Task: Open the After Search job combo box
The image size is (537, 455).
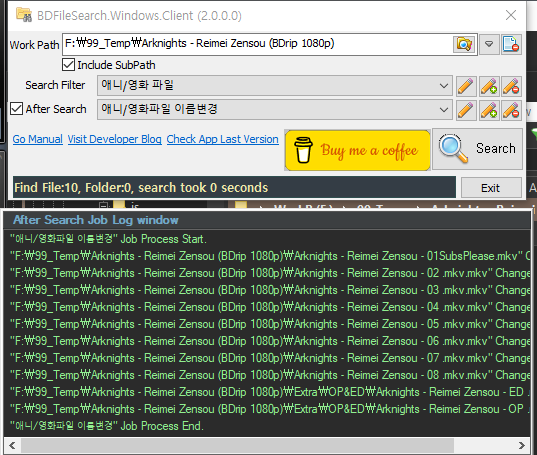Action: coord(275,110)
